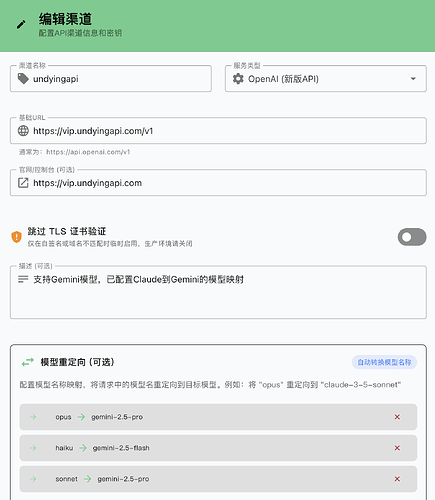The height and width of the screenshot is (500, 435).
Task: Click the leading arrow in the haiku row
Action: 33,448
